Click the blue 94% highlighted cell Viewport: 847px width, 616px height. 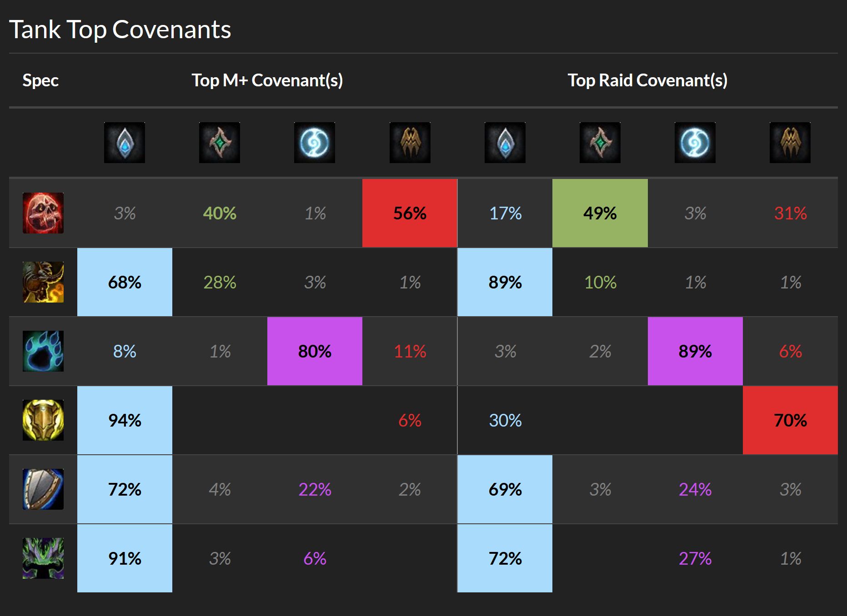pos(125,420)
